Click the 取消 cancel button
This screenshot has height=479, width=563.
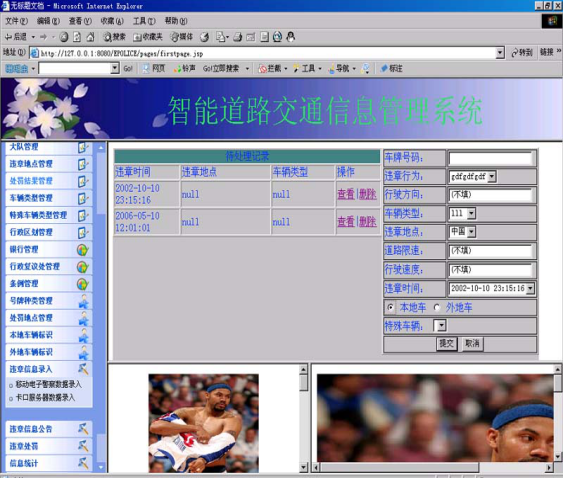[472, 344]
